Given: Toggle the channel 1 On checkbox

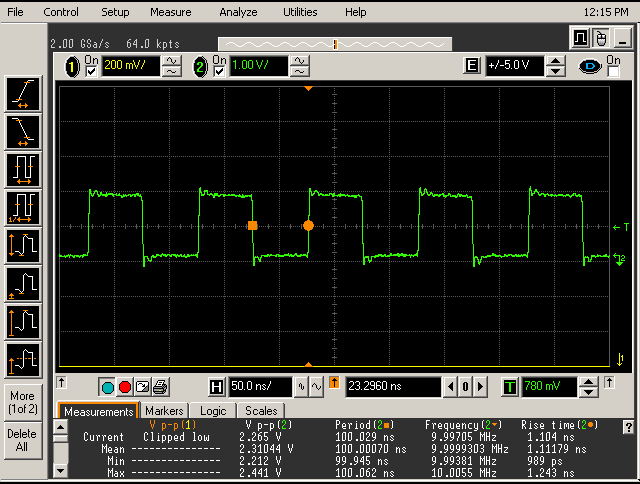Looking at the screenshot, I should 92,71.
